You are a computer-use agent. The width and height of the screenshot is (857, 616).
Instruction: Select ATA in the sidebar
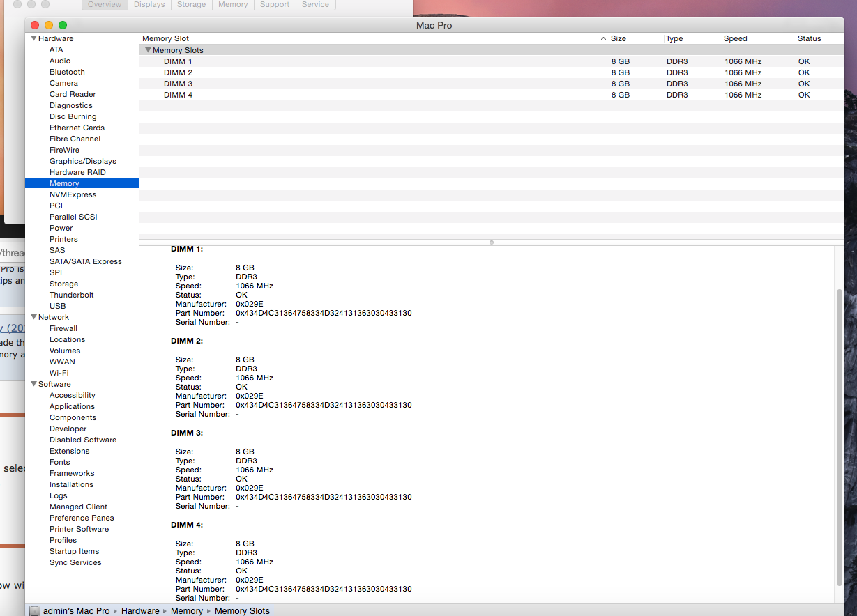pyautogui.click(x=56, y=49)
